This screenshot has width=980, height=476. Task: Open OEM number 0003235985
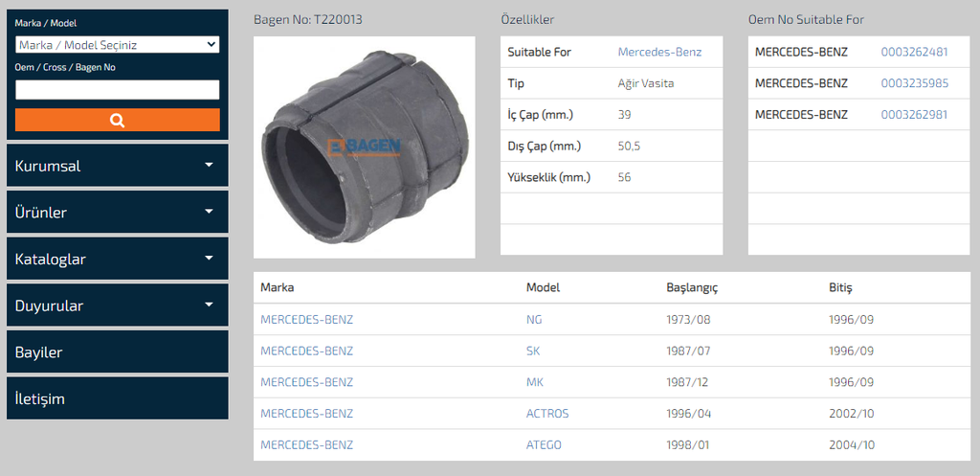point(915,83)
